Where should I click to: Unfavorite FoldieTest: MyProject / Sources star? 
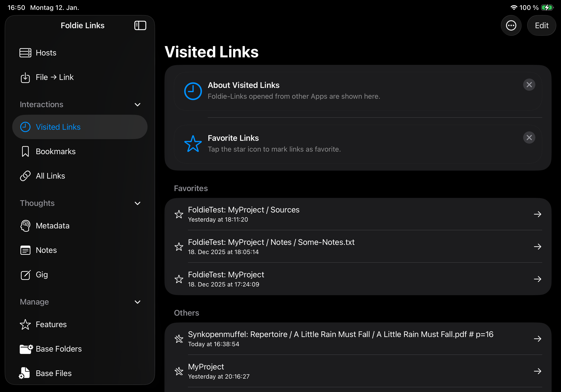point(179,214)
